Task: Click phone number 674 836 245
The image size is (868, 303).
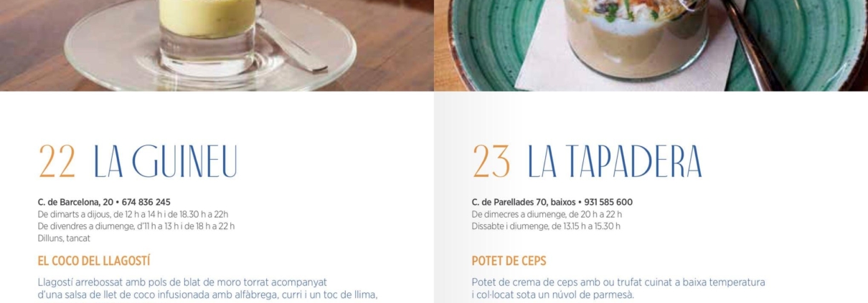Action: [146, 202]
